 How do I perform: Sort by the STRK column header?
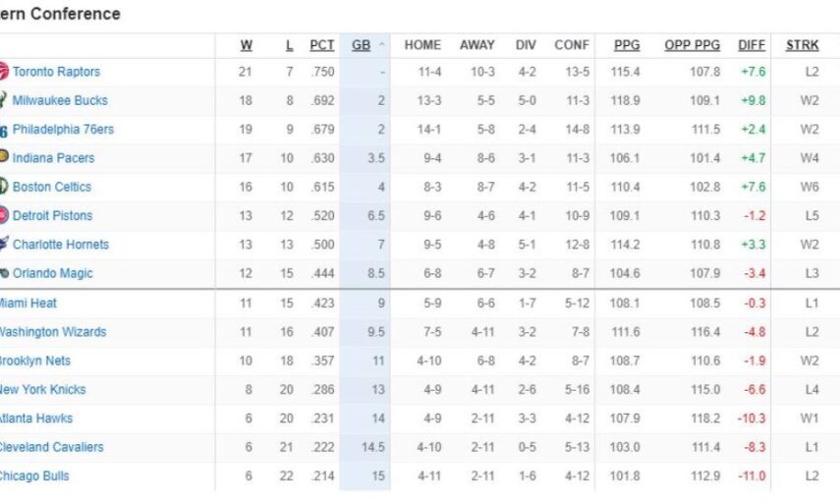(803, 45)
